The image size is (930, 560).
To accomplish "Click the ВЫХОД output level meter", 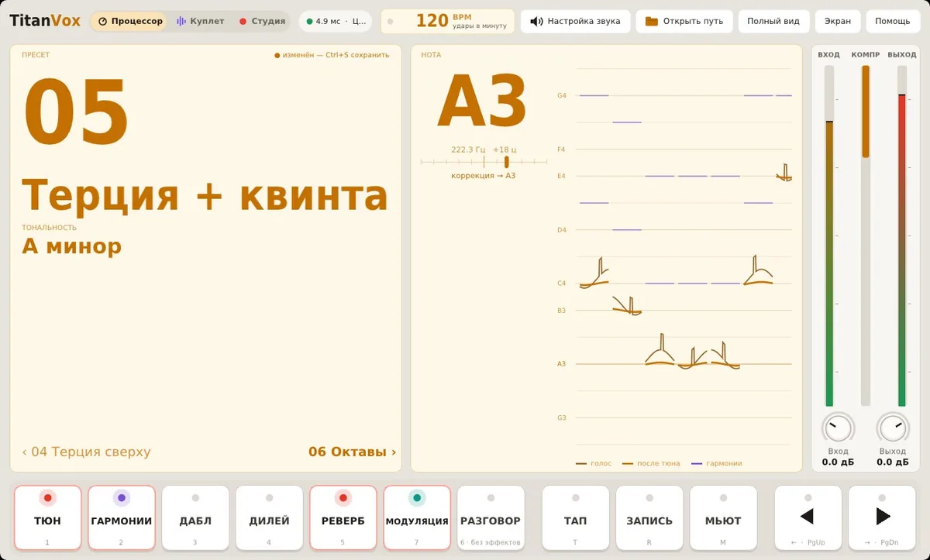I will click(x=902, y=235).
